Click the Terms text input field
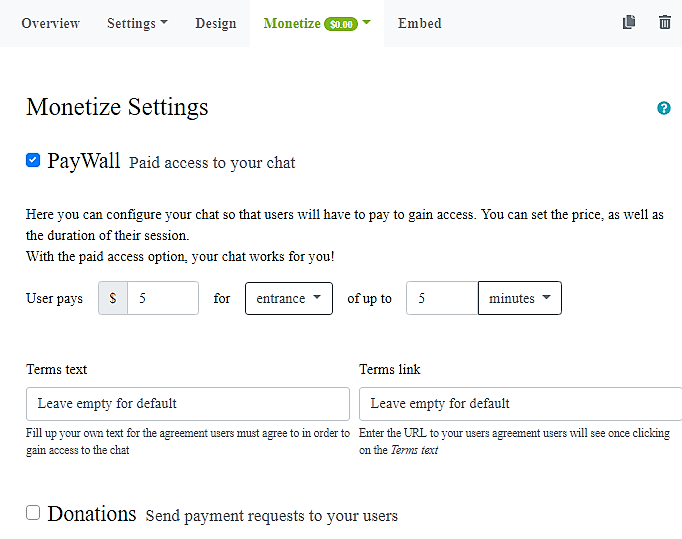This screenshot has height=539, width=682. (x=188, y=404)
